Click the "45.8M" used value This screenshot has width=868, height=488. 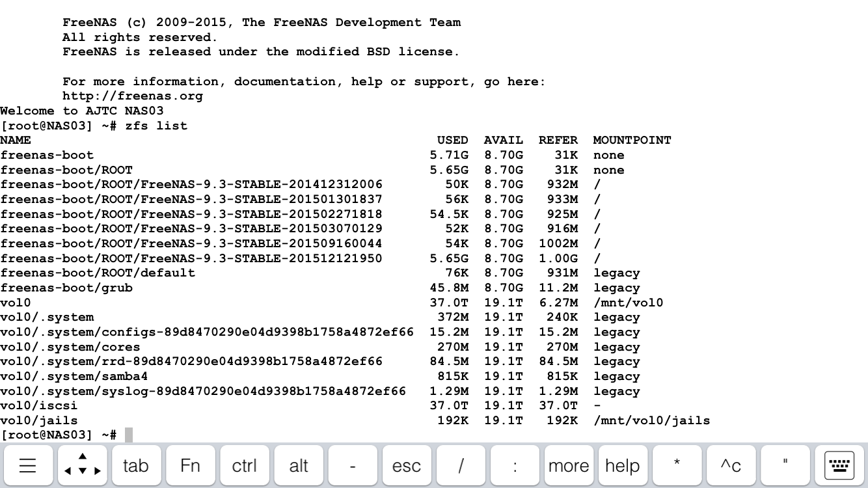coord(449,288)
